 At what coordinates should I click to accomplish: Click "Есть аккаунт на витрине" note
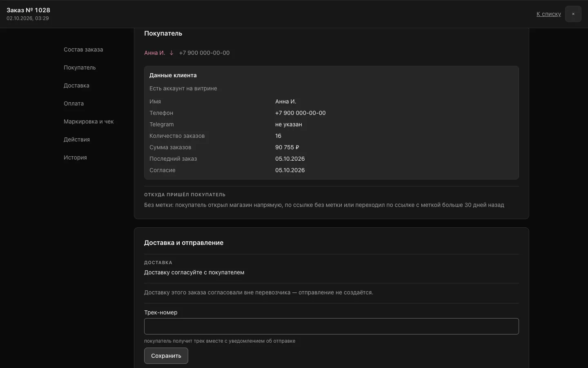click(x=183, y=88)
